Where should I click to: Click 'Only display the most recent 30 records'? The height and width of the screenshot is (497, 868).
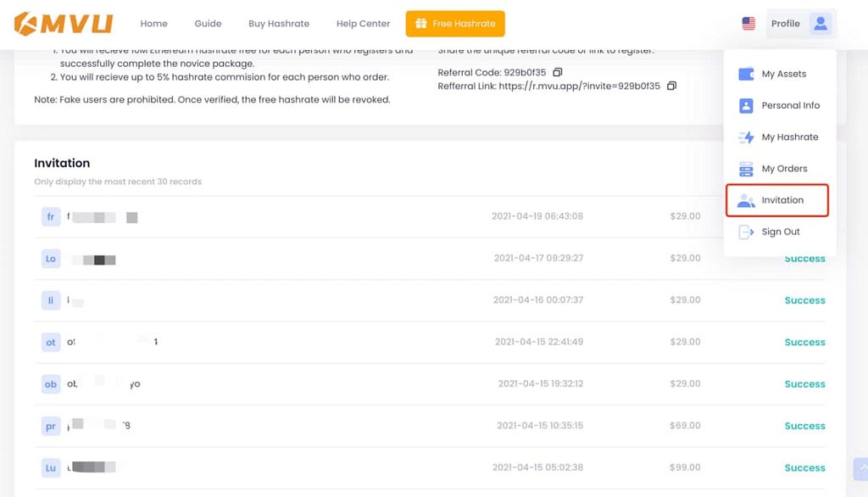tap(118, 181)
